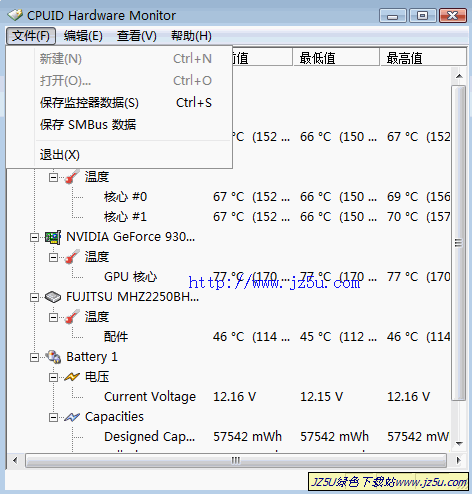The width and height of the screenshot is (472, 494).
Task: Collapse the FUJITSU MHZ2250BH node
Action: coord(34,297)
